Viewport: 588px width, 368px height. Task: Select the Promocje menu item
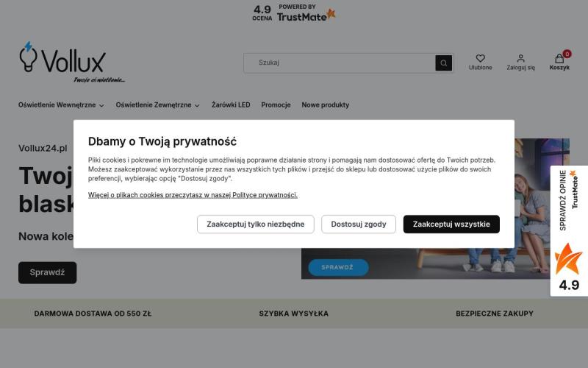point(276,105)
